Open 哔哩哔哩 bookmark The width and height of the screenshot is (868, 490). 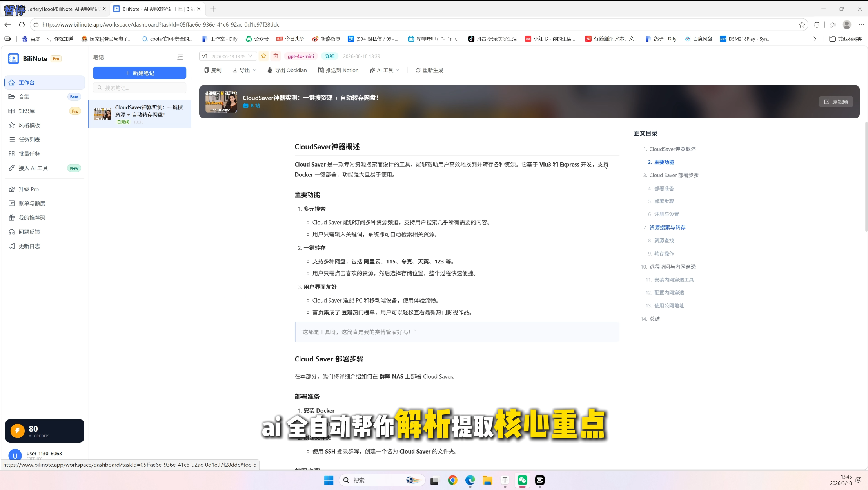[434, 39]
